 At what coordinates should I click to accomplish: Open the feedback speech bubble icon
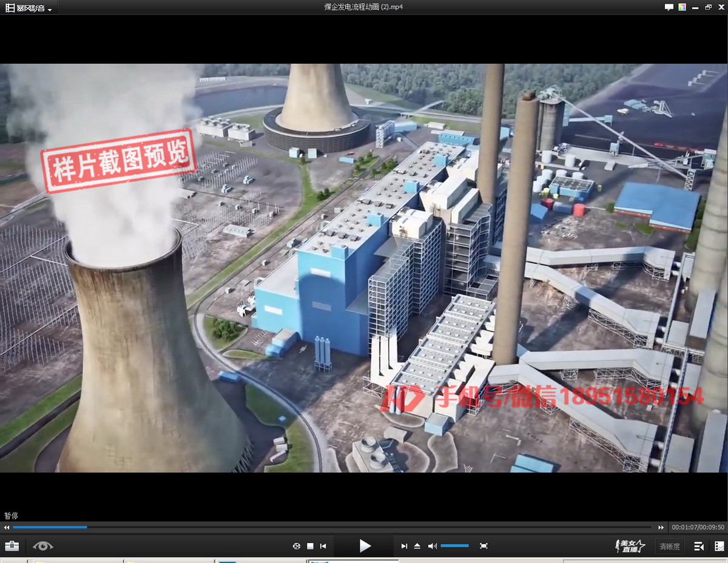pyautogui.click(x=669, y=7)
